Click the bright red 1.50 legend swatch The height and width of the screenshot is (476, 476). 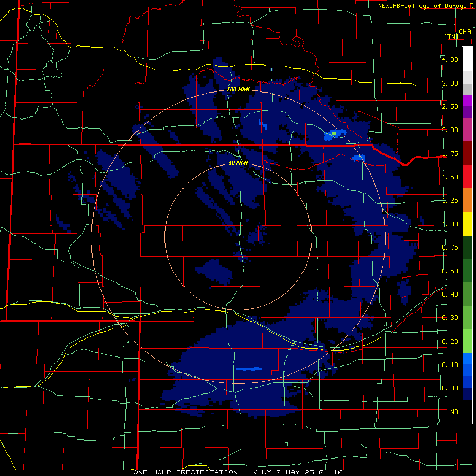(x=467, y=177)
